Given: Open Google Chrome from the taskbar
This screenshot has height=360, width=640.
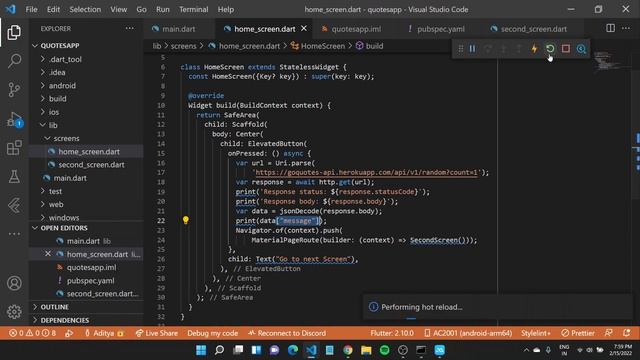Looking at the screenshot, I should pyautogui.click(x=348, y=350).
